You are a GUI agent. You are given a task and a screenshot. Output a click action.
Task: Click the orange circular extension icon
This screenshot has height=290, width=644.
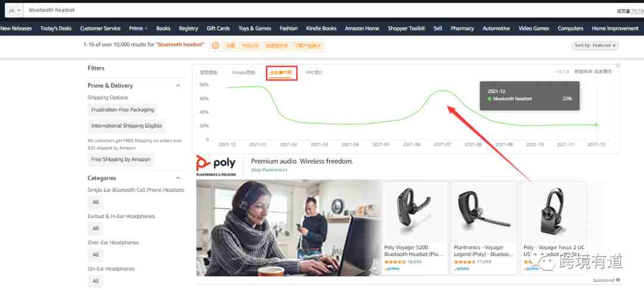coord(215,45)
